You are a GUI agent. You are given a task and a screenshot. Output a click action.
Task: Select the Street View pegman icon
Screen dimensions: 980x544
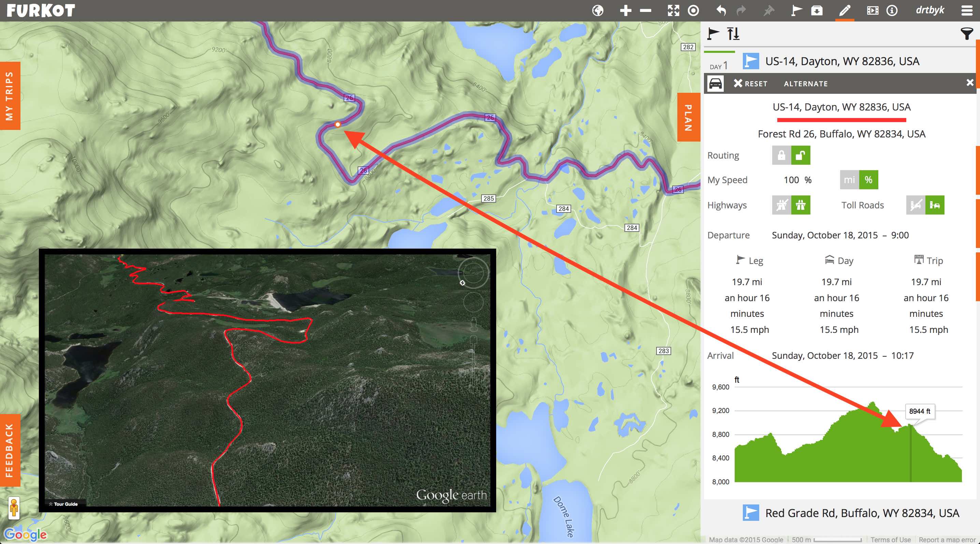14,508
